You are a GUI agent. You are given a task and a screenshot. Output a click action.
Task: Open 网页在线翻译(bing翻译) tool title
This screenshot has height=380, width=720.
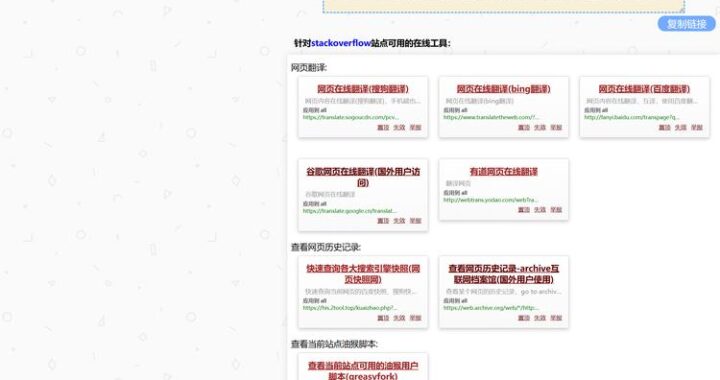[503, 89]
